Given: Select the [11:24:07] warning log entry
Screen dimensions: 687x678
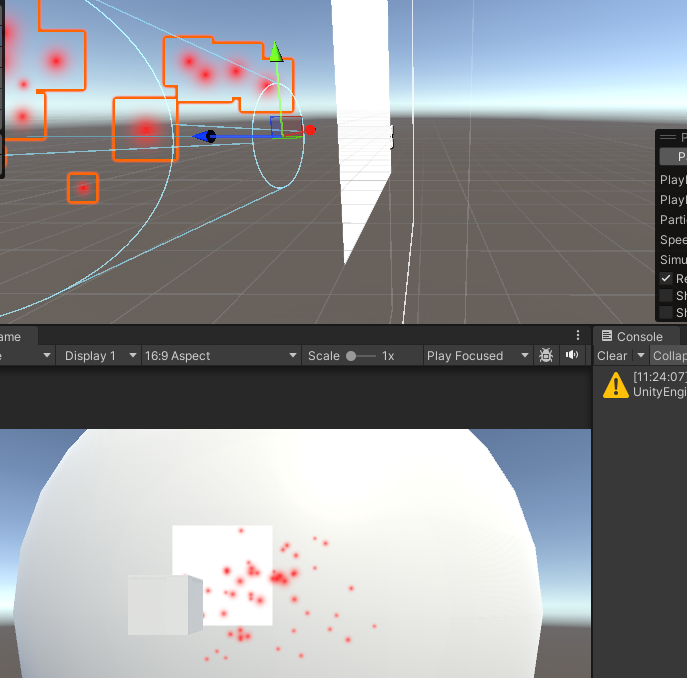Looking at the screenshot, I should pos(641,384).
